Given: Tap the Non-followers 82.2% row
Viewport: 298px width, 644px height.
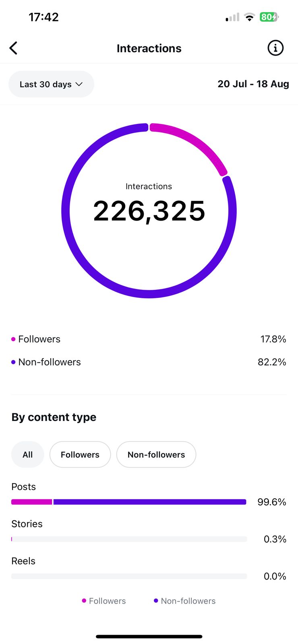Looking at the screenshot, I should coord(149,362).
